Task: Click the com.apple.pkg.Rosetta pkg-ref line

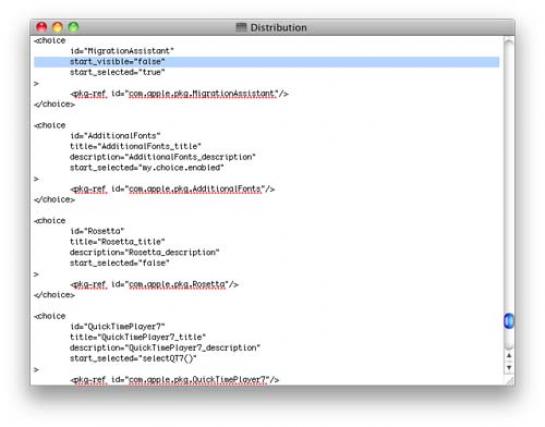Action: [154, 284]
